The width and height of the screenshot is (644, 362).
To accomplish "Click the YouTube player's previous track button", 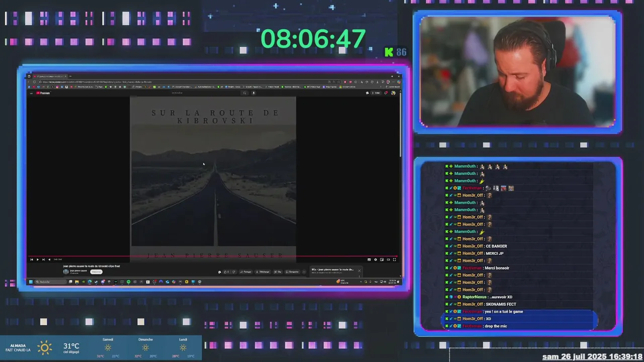I will click(32, 259).
